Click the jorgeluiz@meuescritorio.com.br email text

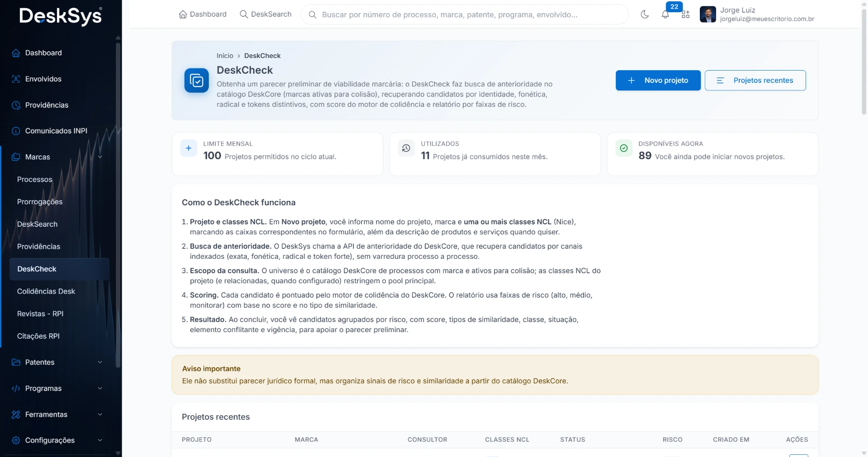coord(767,19)
